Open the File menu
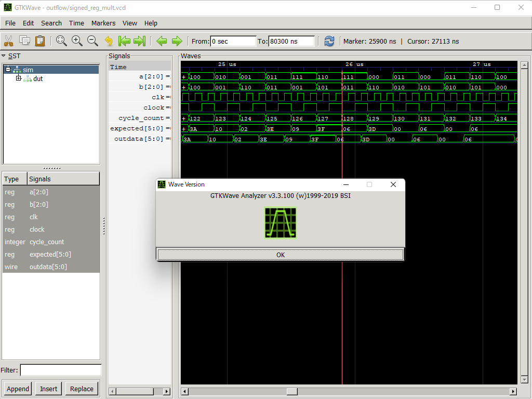The image size is (532, 399). click(10, 23)
